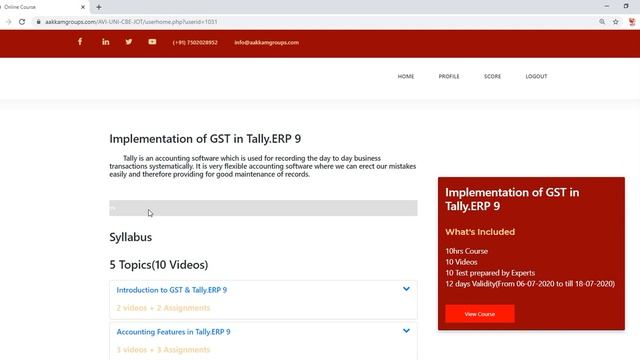Click '10hrs Course' in sidebar card
The image size is (640, 360).
coord(467,251)
